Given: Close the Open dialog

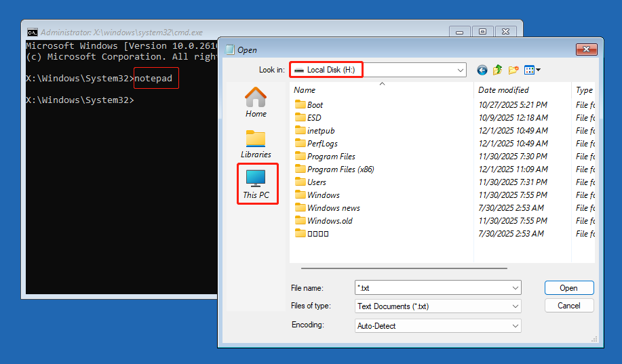Looking at the screenshot, I should 586,49.
